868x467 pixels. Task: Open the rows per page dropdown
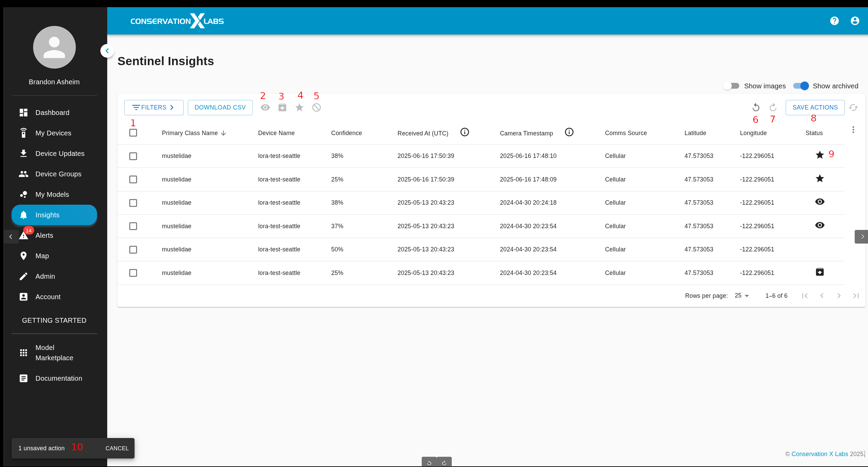742,296
